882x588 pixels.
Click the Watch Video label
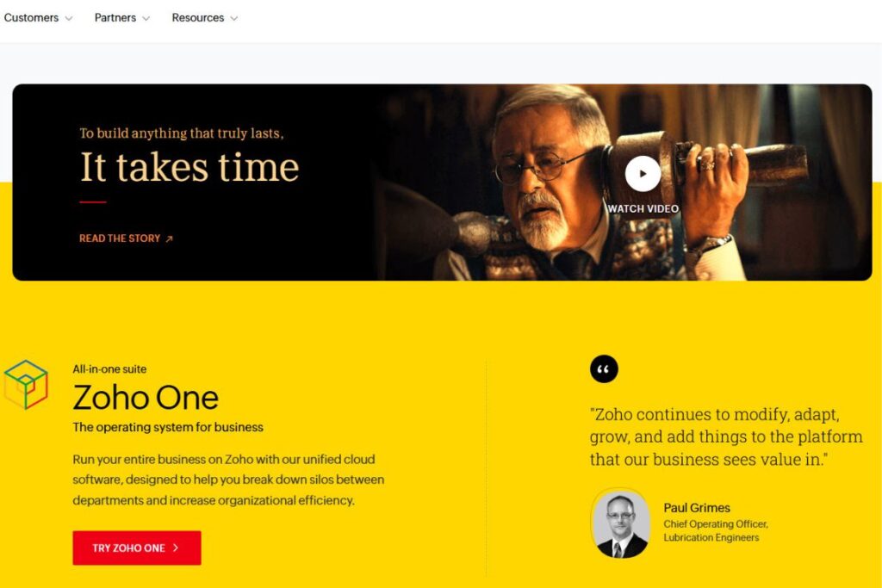643,208
